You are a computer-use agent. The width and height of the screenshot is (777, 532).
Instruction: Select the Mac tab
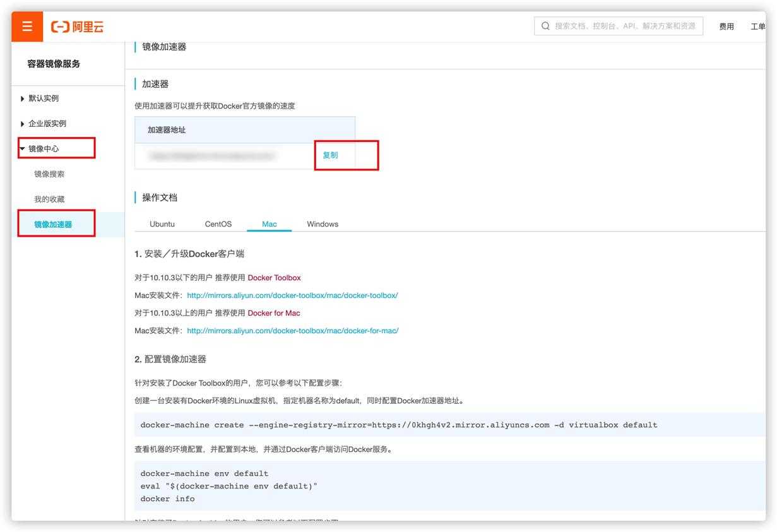click(270, 224)
